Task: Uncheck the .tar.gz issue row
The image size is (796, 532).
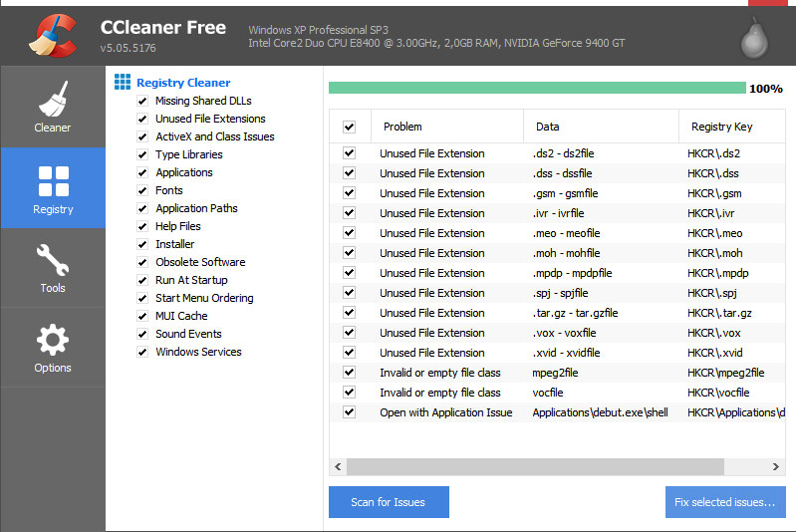Action: pos(350,312)
